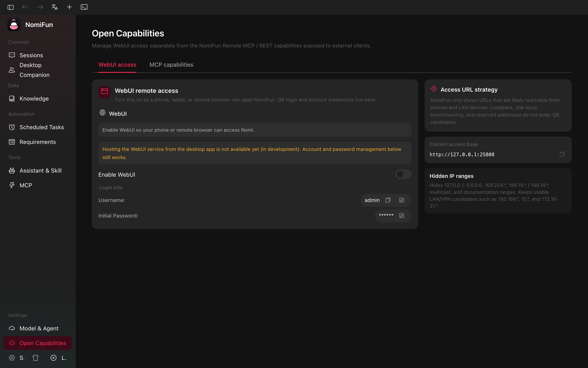Copy the admin username
The height and width of the screenshot is (368, 588).
(x=388, y=200)
